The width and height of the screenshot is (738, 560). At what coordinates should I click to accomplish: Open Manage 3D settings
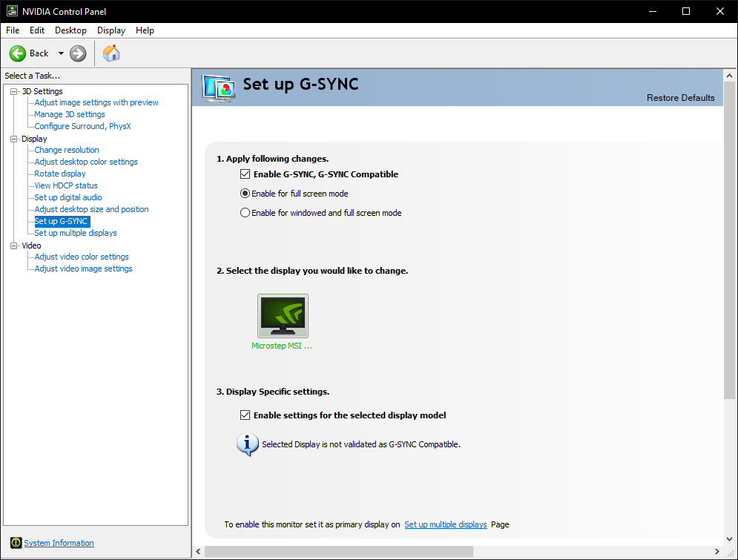pos(70,114)
